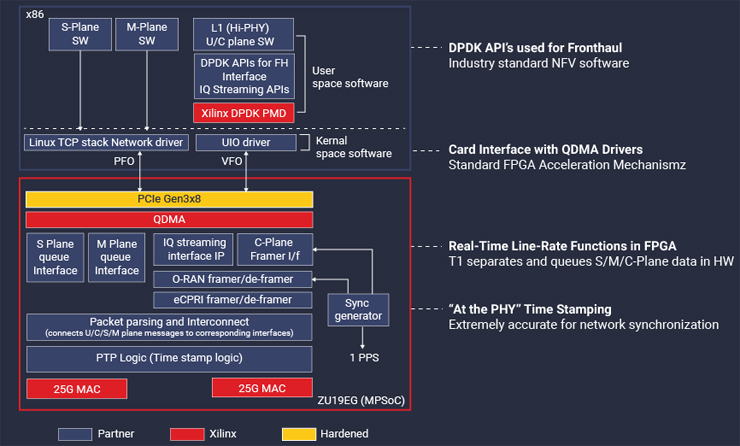Click the PTP Logic (Time stamp logic) block
This screenshot has height=446, width=740.
pos(169,358)
